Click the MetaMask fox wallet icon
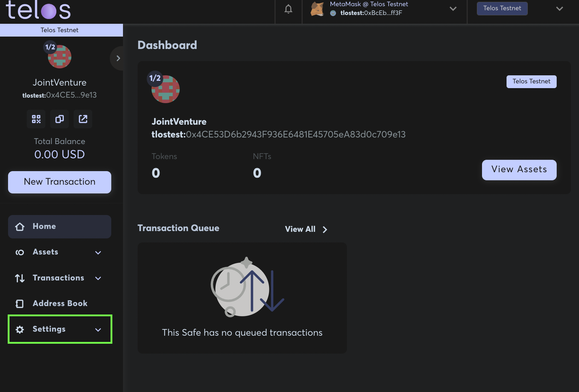 click(x=317, y=9)
